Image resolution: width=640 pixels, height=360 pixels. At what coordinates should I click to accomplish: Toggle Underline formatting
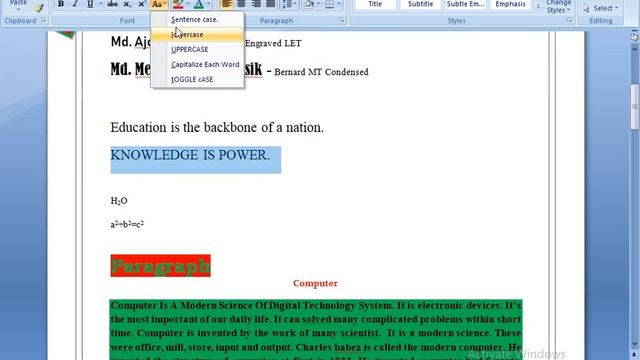pyautogui.click(x=90, y=4)
